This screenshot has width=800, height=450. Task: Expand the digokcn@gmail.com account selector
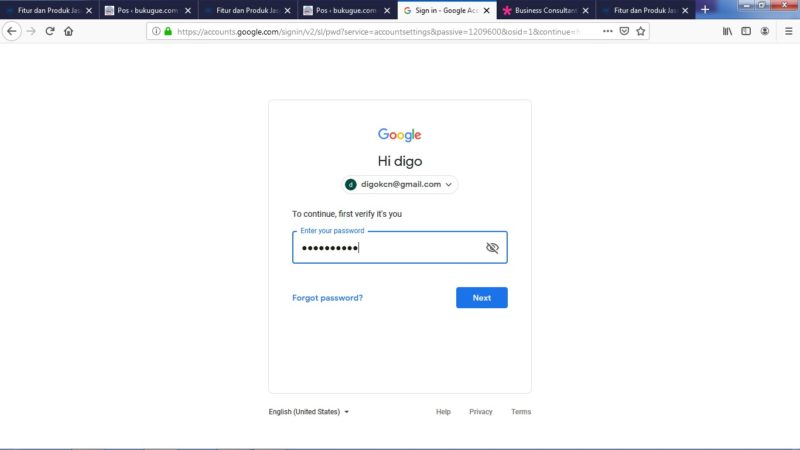tap(399, 184)
